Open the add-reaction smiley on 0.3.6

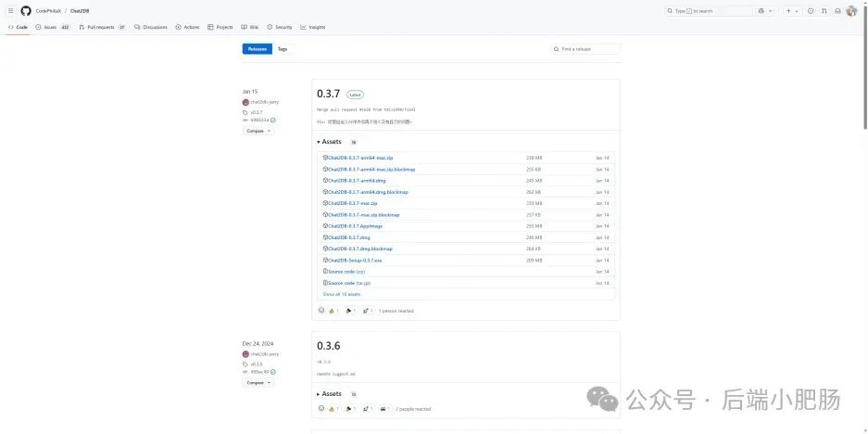[321, 409]
